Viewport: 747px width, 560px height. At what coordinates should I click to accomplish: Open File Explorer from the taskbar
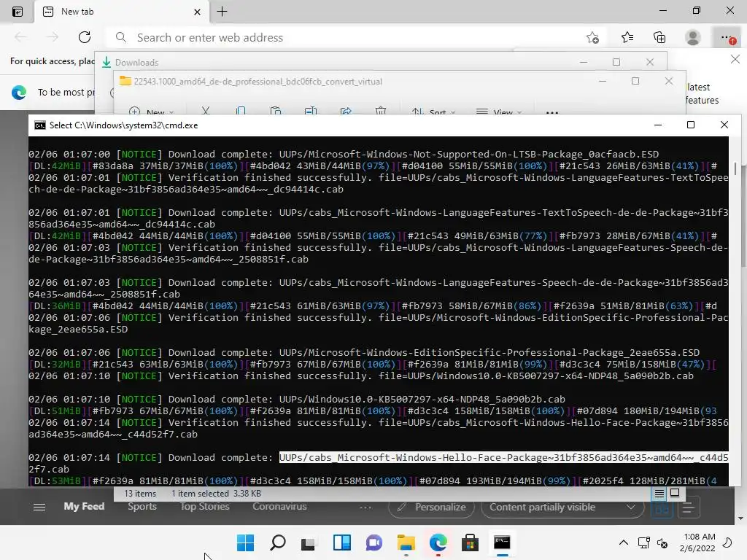[406, 542]
